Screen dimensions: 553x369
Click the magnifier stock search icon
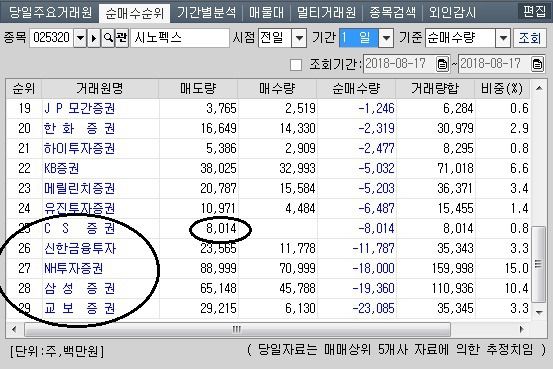coord(108,38)
